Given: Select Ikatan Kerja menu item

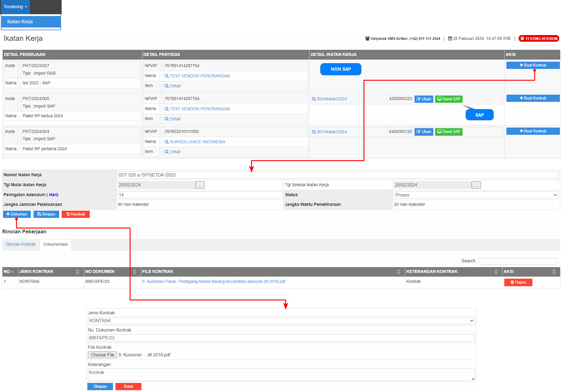Looking at the screenshot, I should (x=20, y=22).
